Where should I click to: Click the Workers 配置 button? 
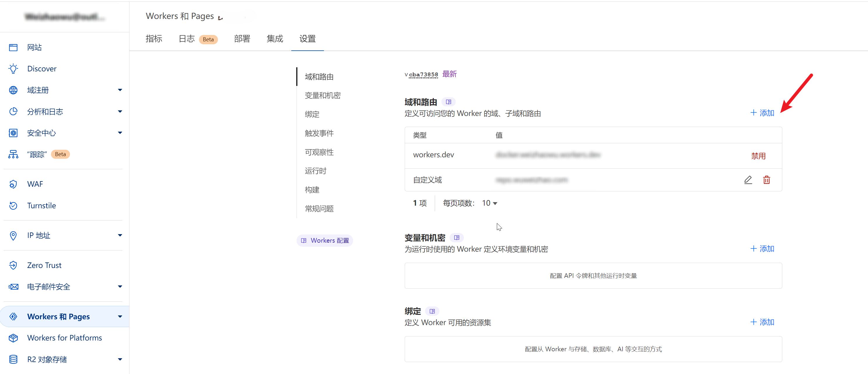(x=325, y=240)
